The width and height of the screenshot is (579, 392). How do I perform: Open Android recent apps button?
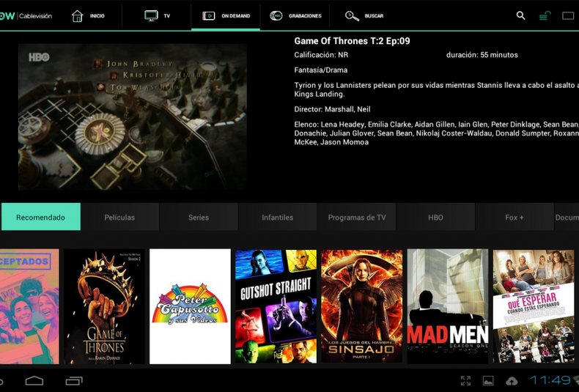click(74, 380)
